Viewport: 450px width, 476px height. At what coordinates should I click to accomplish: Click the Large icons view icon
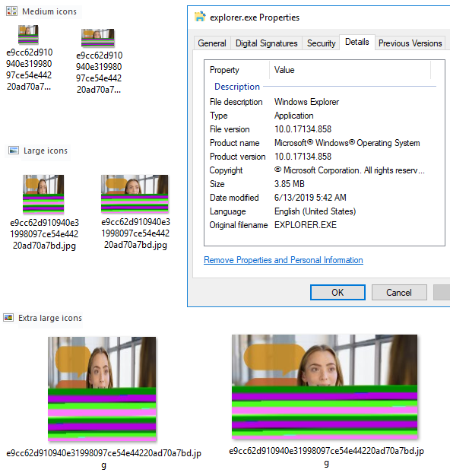14,151
